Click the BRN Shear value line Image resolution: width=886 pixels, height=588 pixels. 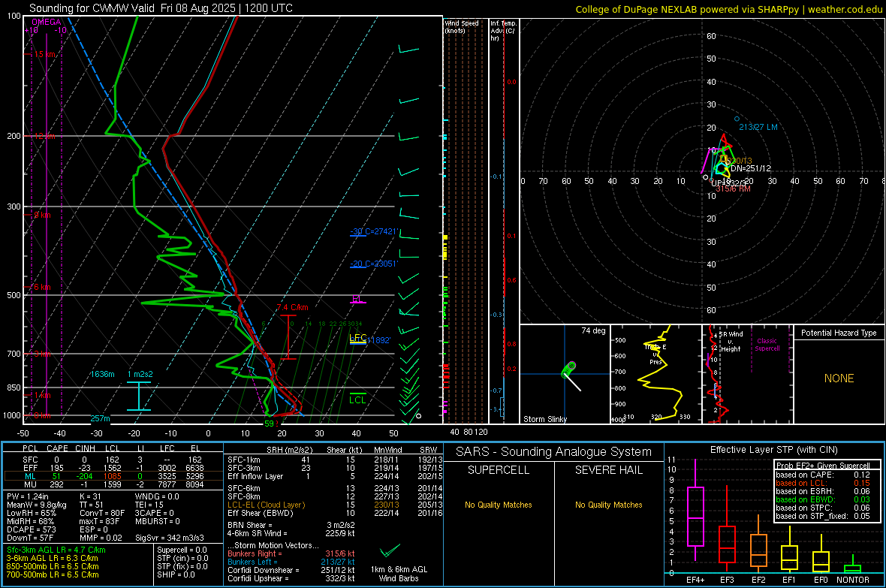291,525
